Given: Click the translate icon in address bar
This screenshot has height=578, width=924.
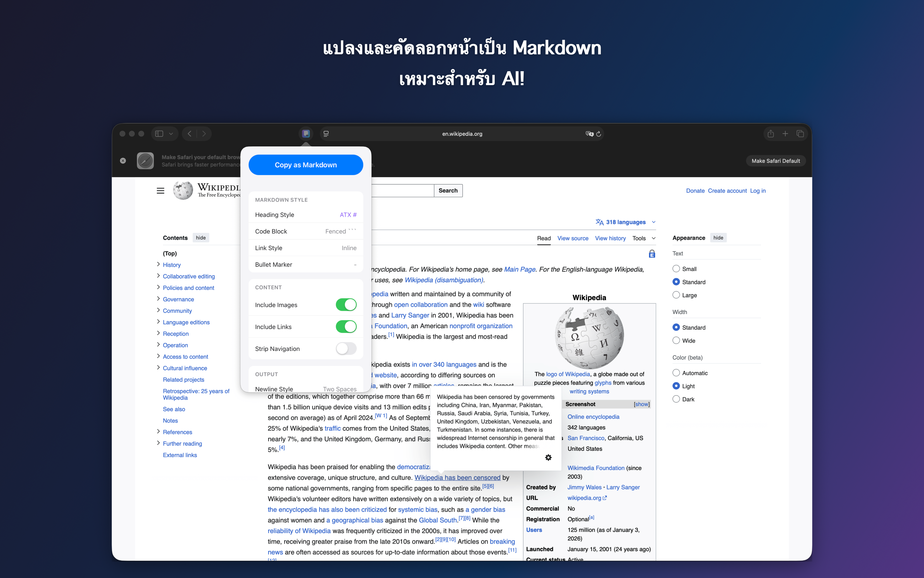Looking at the screenshot, I should [589, 134].
